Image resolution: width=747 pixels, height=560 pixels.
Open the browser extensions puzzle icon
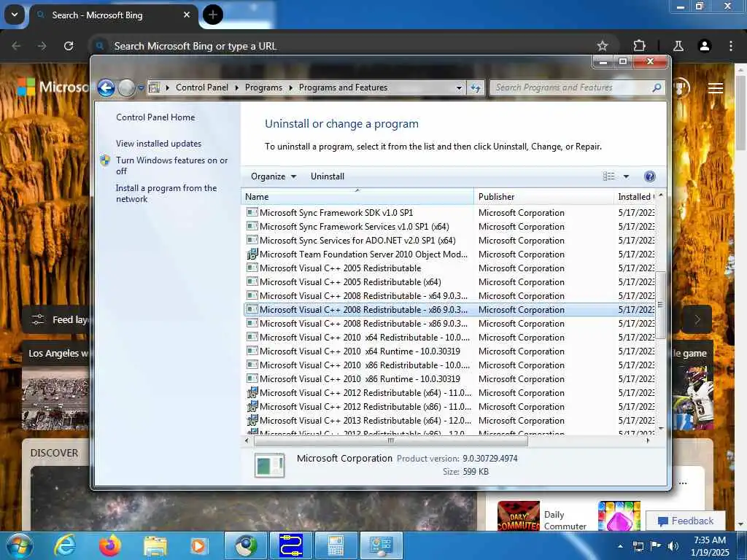click(639, 46)
